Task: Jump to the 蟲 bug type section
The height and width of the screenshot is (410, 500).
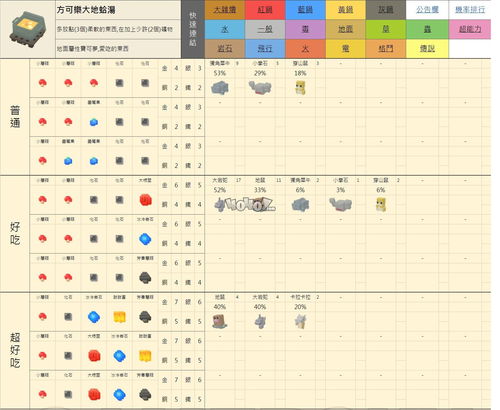Action: [427, 29]
